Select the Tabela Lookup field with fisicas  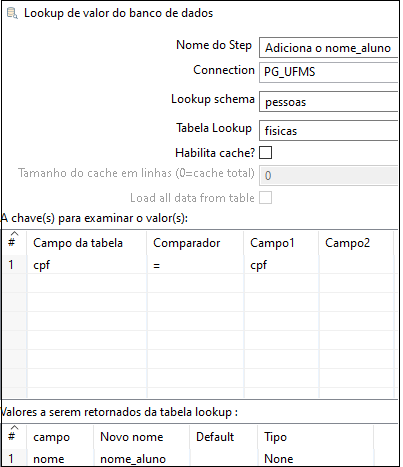(x=328, y=130)
